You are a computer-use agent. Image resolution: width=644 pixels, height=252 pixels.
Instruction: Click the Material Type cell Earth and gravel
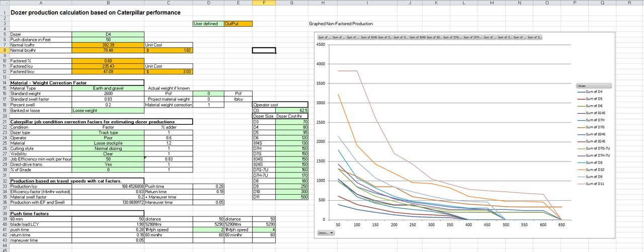point(108,88)
